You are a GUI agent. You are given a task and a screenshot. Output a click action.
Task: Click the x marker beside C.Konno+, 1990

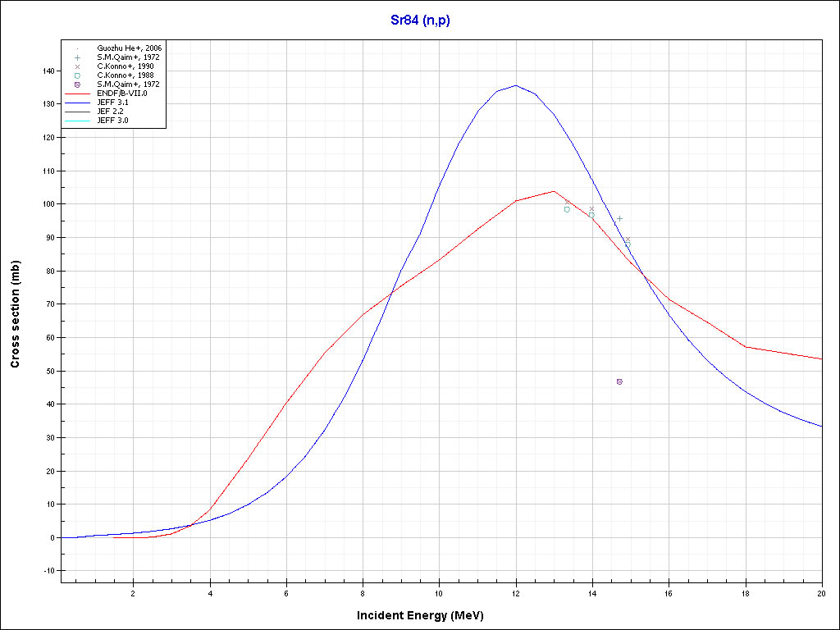(77, 66)
